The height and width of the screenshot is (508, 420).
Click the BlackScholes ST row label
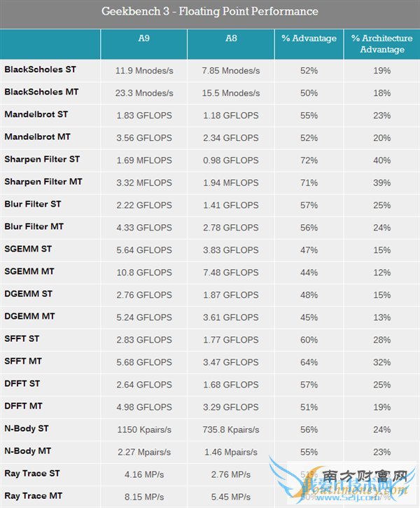pos(41,69)
